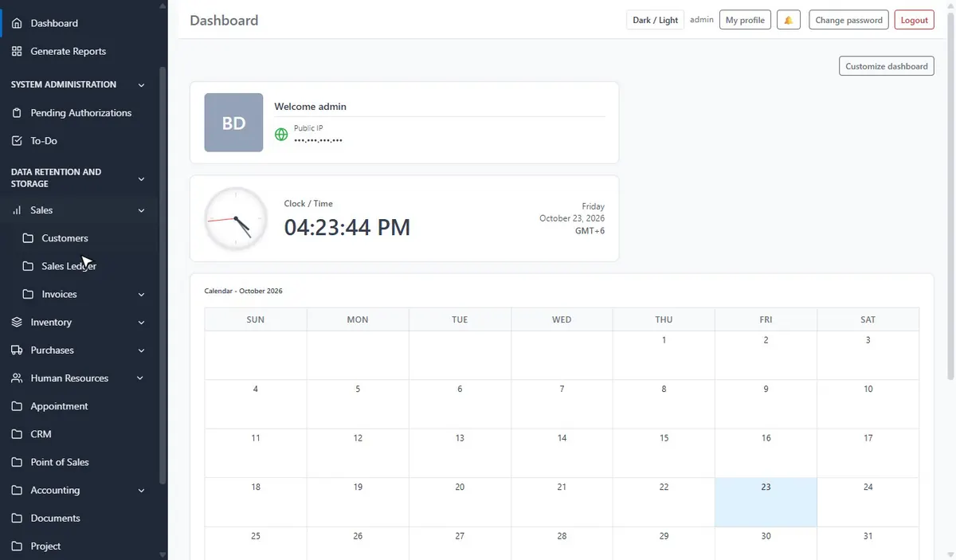Viewport: 956px width, 560px height.
Task: Click the BD user avatar tile
Action: pos(233,123)
